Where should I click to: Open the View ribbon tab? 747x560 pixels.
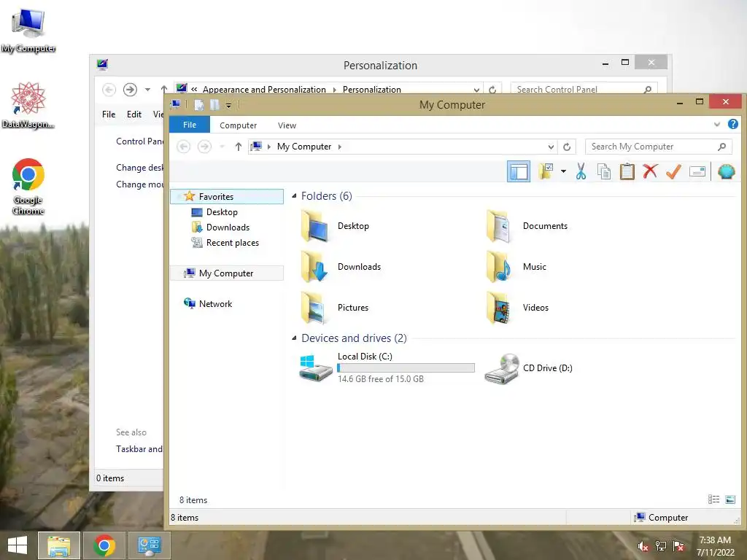[x=287, y=125]
